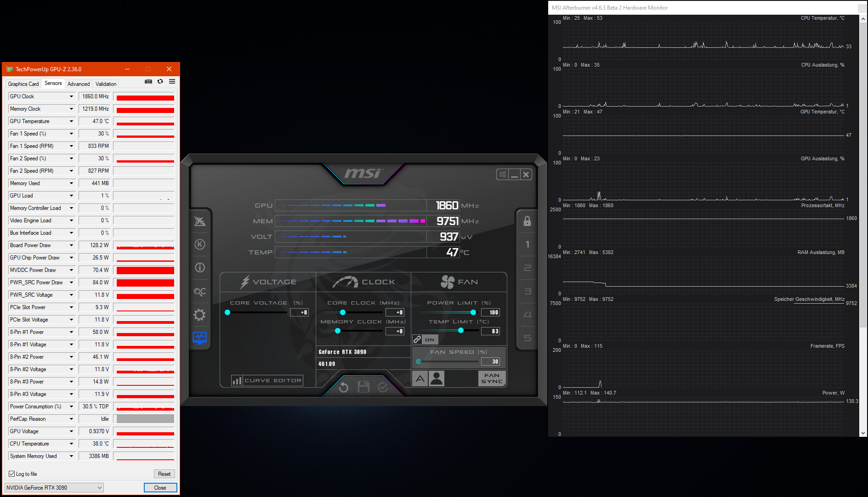Toggle the Fan Sync button
Image resolution: width=868 pixels, height=497 pixels.
pyautogui.click(x=492, y=378)
